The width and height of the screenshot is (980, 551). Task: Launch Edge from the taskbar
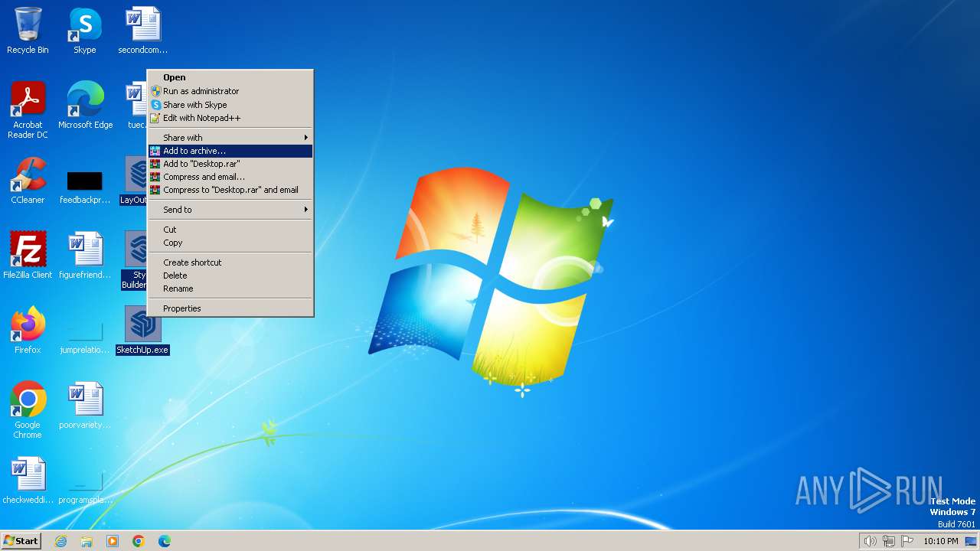[165, 541]
